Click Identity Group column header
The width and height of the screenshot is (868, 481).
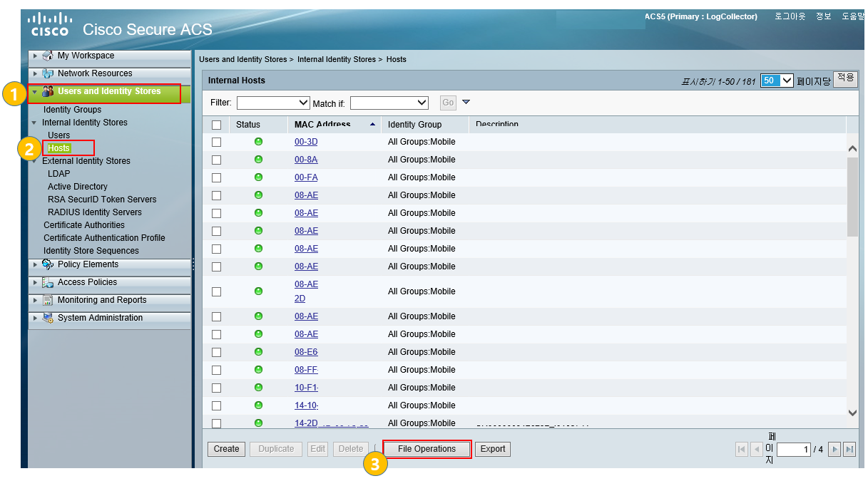click(x=414, y=125)
